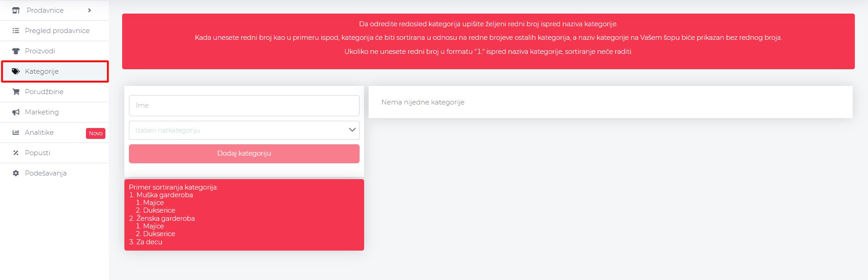
Task: Click the Novo badge next to Analitike
Action: tap(95, 133)
